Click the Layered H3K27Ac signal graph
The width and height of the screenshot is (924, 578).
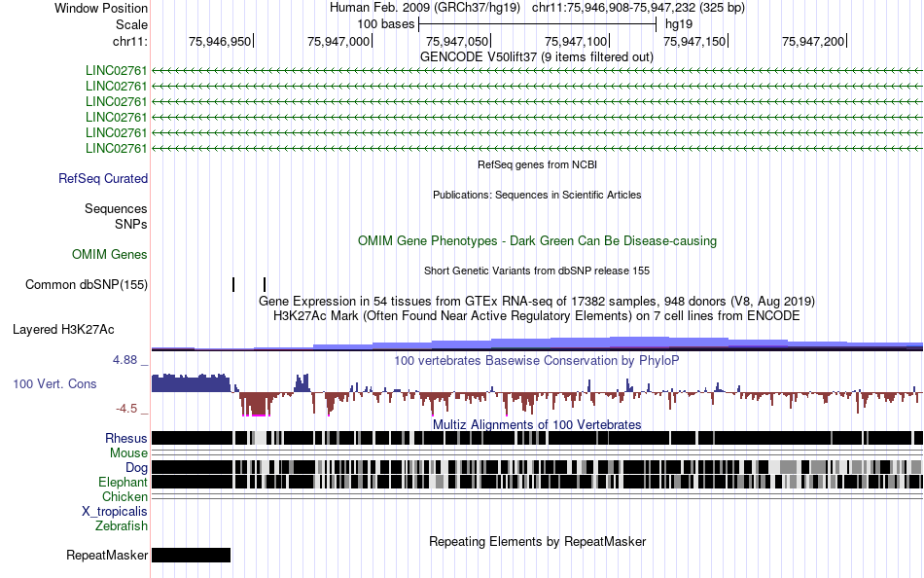[537, 343]
